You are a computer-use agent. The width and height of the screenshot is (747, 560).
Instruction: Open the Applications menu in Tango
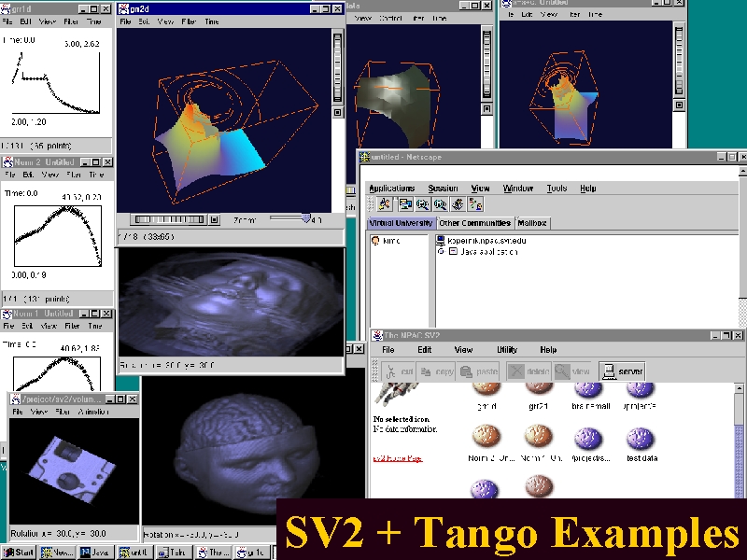[391, 189]
